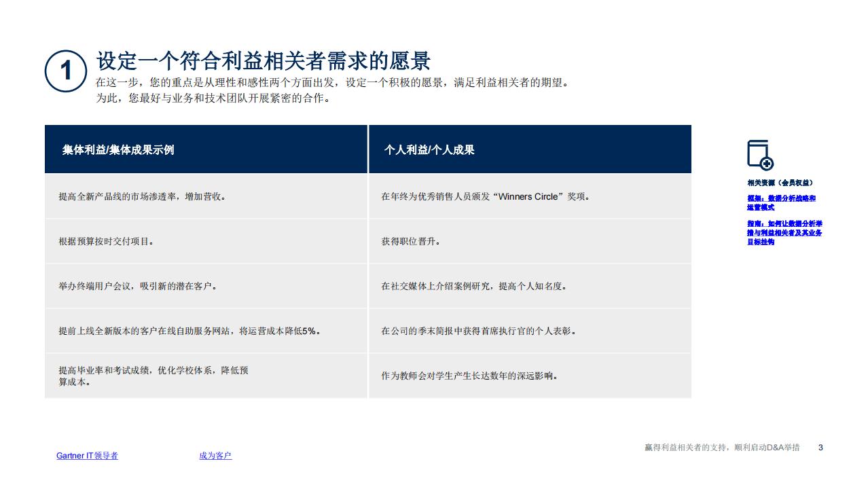Click the cell '提高全新产品线的市场渗透率，增加营收。'
This screenshot has width=868, height=489.
[x=206, y=196]
